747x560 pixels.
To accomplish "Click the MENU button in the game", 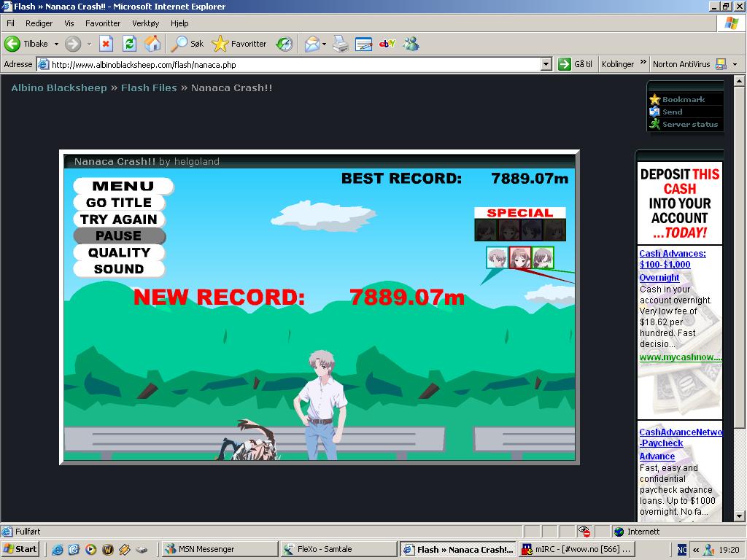I will (123, 186).
